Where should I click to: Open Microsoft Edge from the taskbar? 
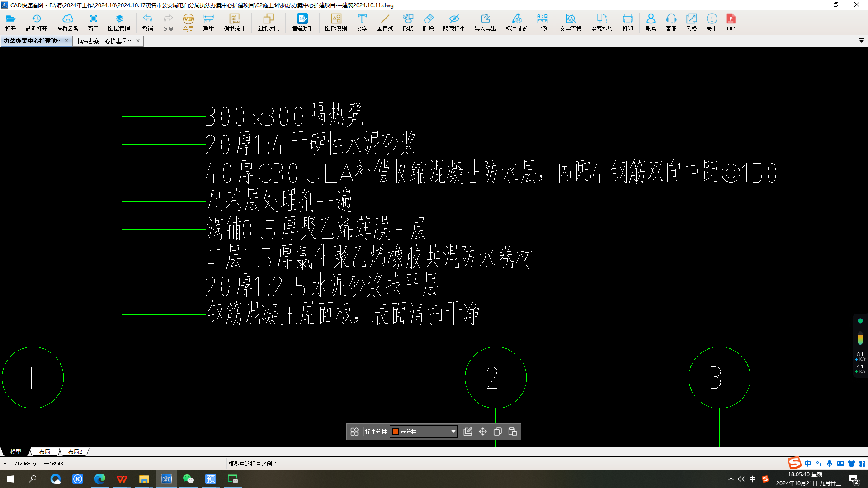pos(100,479)
